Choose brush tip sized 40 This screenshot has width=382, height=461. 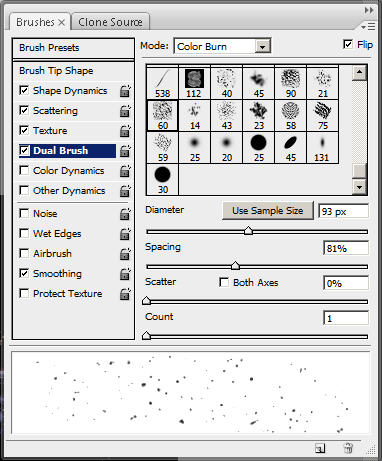[226, 83]
